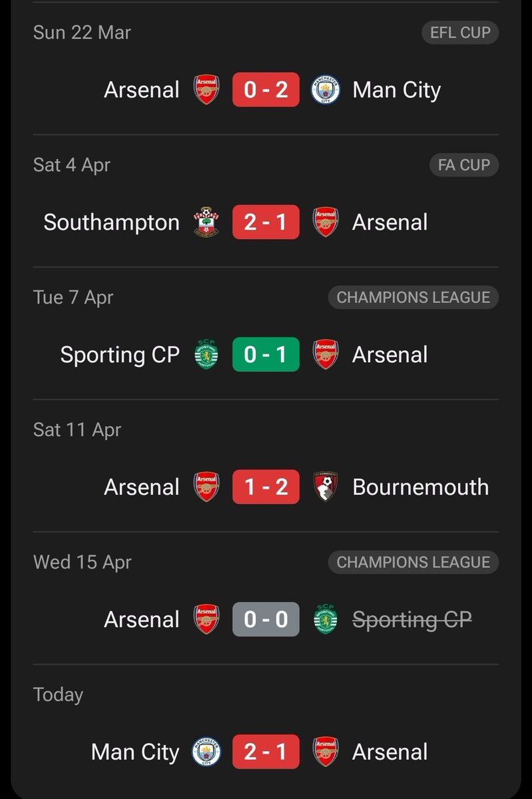Image resolution: width=532 pixels, height=799 pixels.
Task: Tap the Southampton crest icon
Action: [206, 222]
